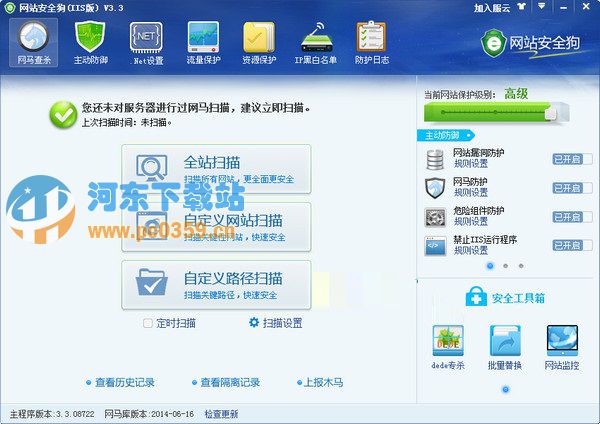Enable the 定时扫描 checkbox
Screen dimensions: 600x424
[x=147, y=323]
